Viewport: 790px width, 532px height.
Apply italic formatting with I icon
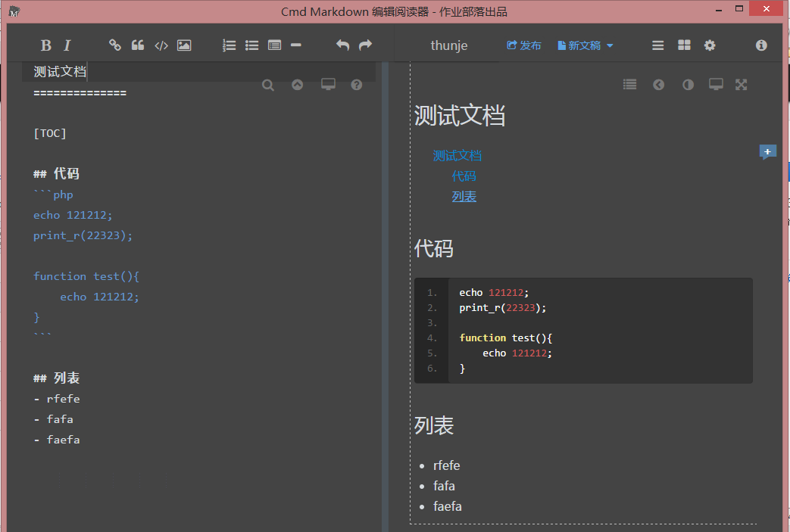point(67,46)
